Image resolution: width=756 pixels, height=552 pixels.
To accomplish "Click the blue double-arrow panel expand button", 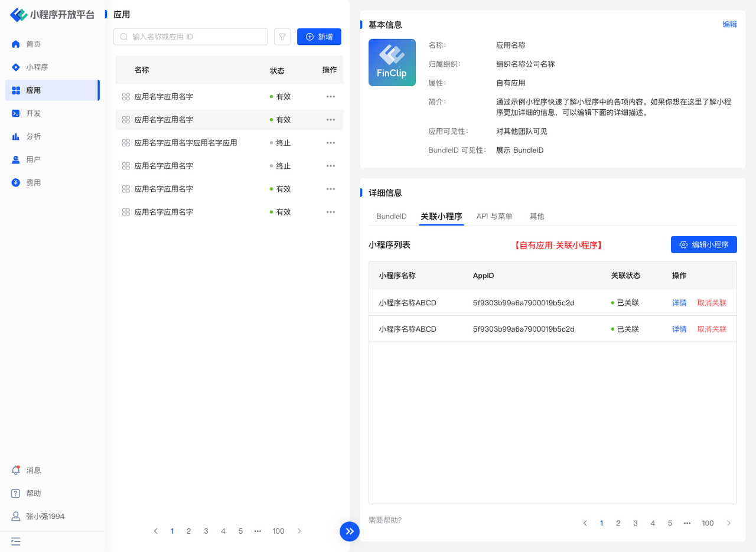I will [350, 531].
